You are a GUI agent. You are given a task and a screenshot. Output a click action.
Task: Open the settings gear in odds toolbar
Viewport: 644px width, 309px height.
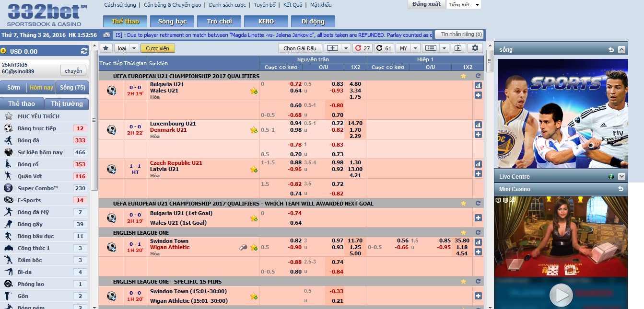point(475,48)
